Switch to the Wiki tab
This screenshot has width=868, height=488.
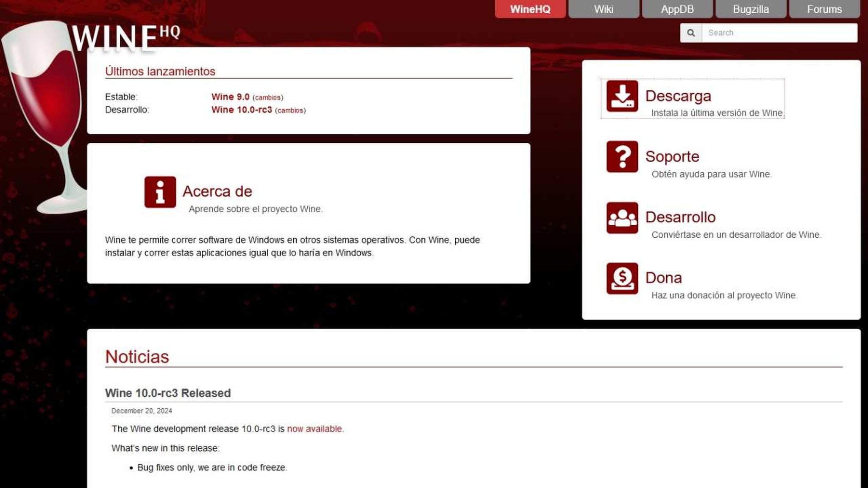click(604, 9)
